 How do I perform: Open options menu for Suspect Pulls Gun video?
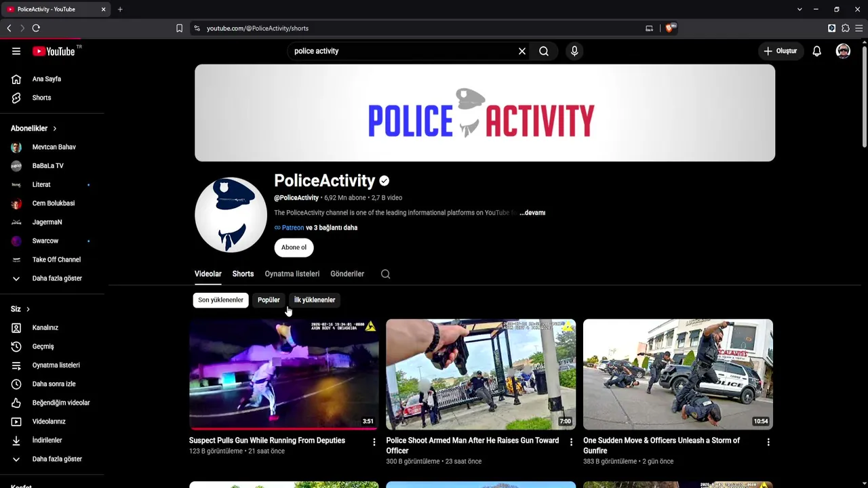374,442
